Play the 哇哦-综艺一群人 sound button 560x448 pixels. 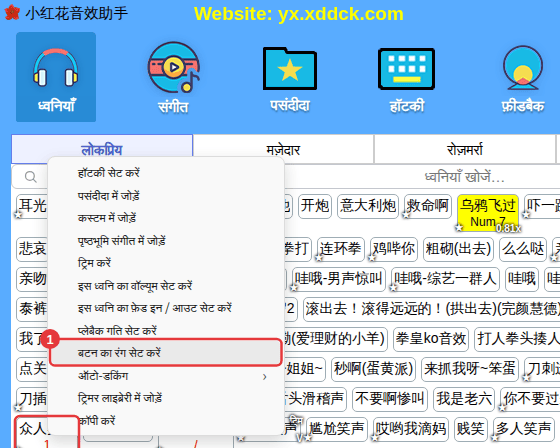[x=445, y=279]
